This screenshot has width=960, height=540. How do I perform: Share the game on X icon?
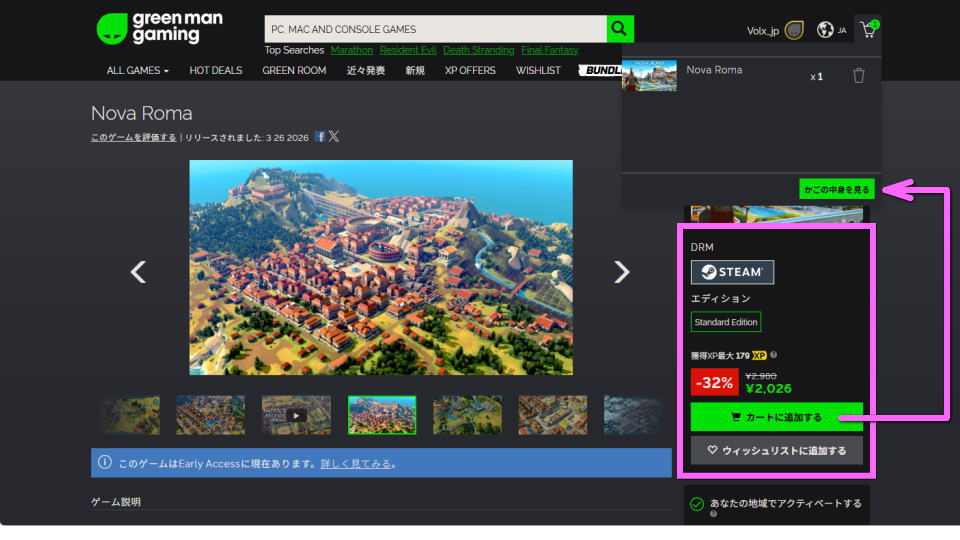pos(334,137)
